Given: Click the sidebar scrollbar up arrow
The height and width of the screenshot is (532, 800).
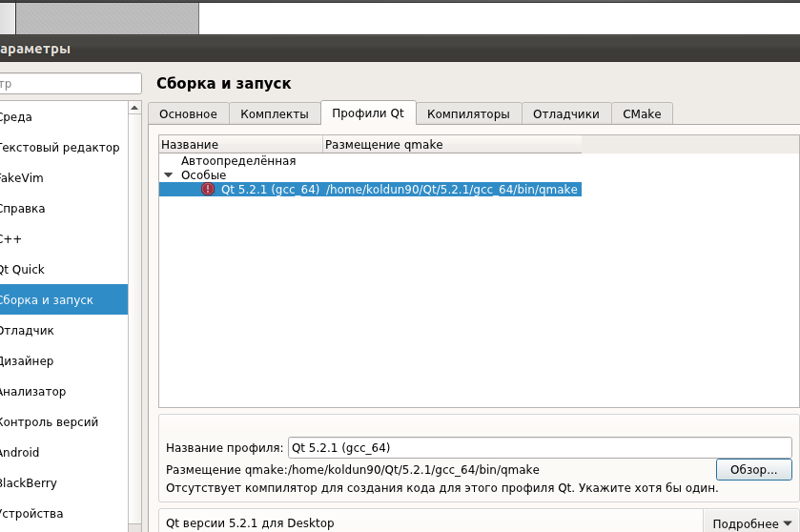Looking at the screenshot, I should click(134, 108).
